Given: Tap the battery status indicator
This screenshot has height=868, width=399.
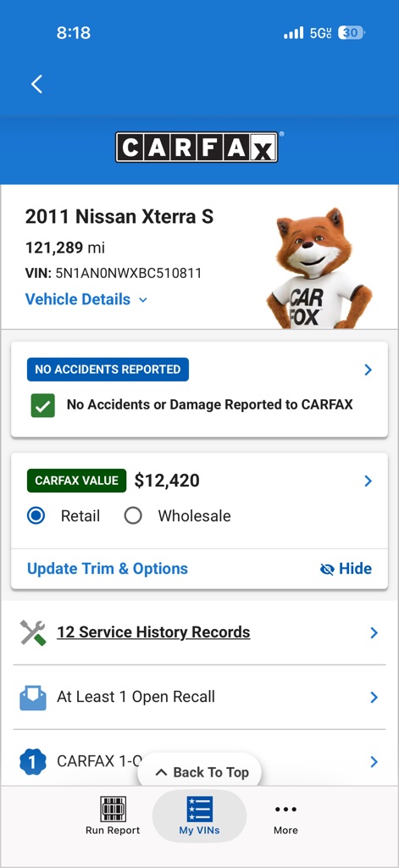Looking at the screenshot, I should tap(351, 33).
